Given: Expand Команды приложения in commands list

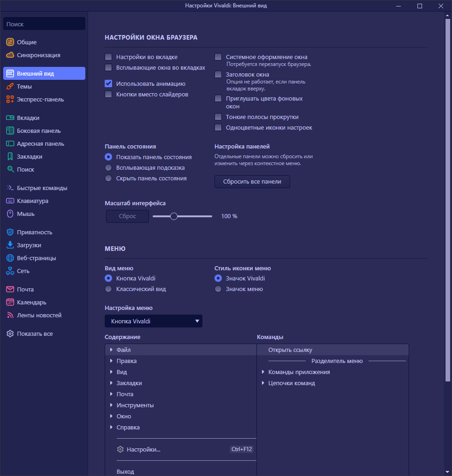Looking at the screenshot, I should point(263,372).
